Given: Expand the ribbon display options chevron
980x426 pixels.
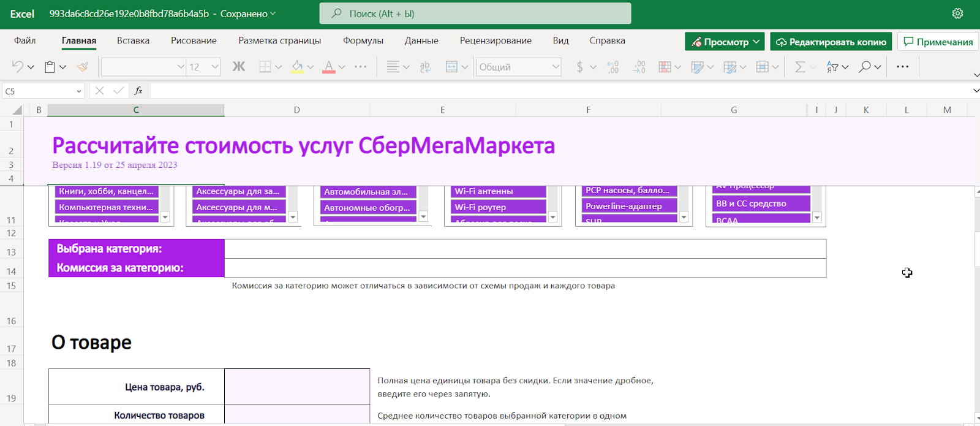Looking at the screenshot, I should point(976,75).
